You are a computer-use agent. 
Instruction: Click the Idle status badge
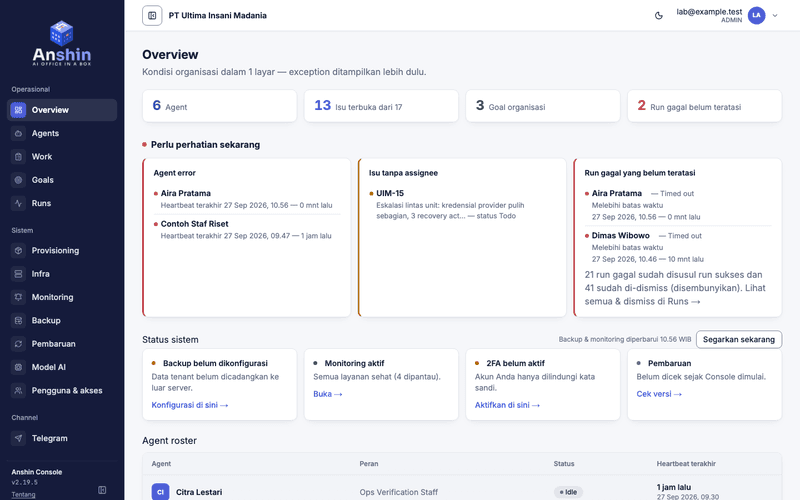(568, 492)
